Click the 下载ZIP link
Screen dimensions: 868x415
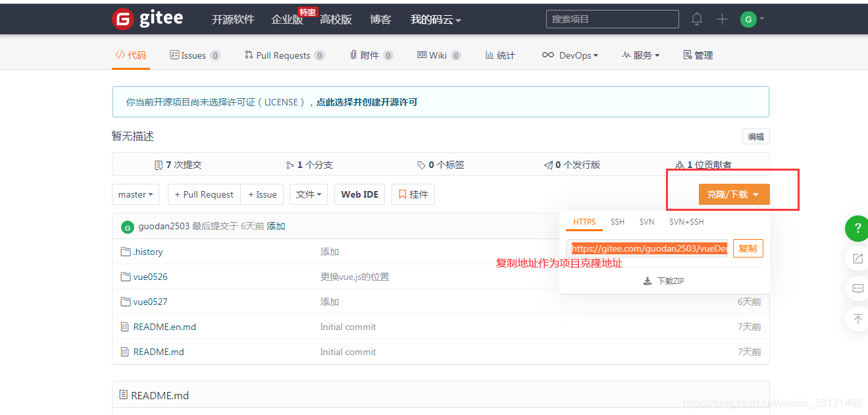(664, 281)
